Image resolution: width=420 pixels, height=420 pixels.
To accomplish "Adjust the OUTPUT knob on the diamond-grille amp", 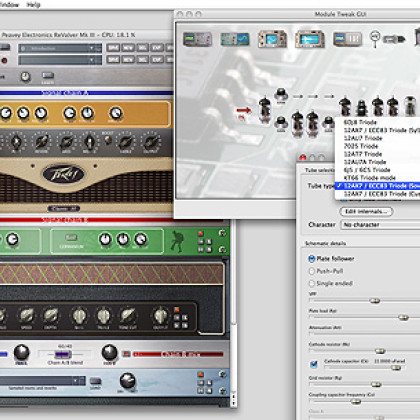I will point(160,315).
